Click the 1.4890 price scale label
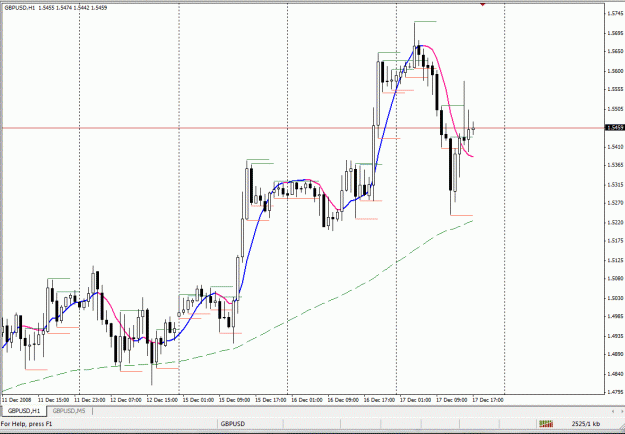The width and height of the screenshot is (625, 434). click(x=615, y=355)
